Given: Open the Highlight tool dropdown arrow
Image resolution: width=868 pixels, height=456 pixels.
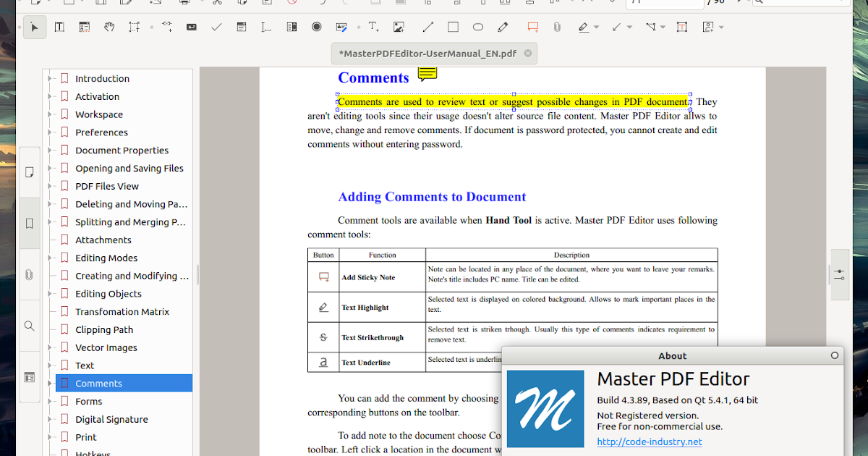Looking at the screenshot, I should [x=596, y=28].
